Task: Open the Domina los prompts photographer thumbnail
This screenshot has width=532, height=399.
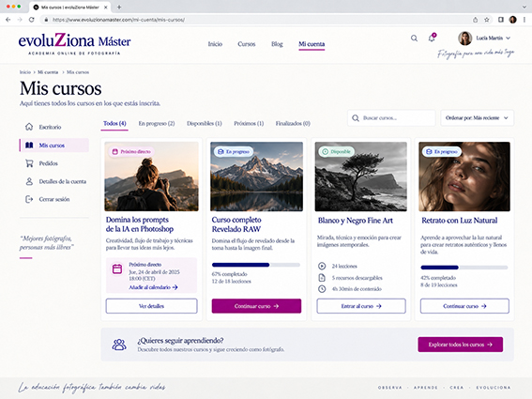Action: point(151,176)
